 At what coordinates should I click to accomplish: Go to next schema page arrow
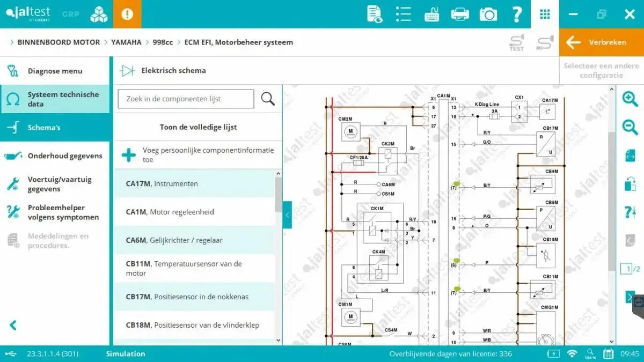coord(629,295)
